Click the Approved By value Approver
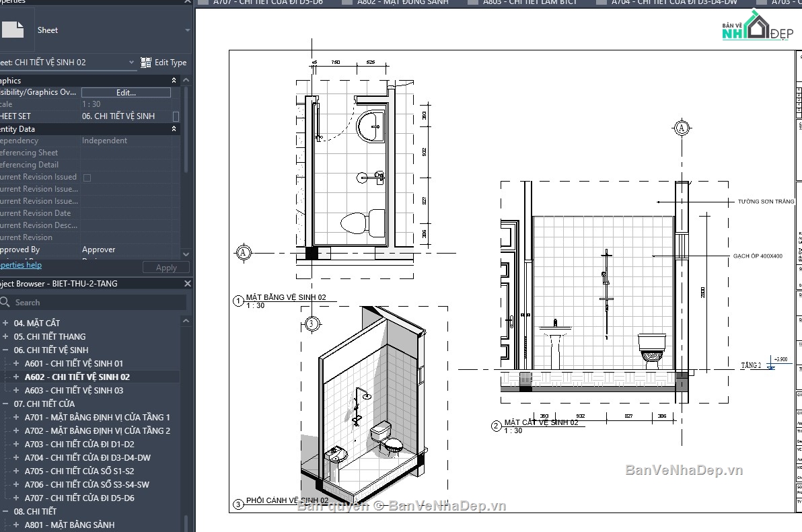 [x=99, y=250]
